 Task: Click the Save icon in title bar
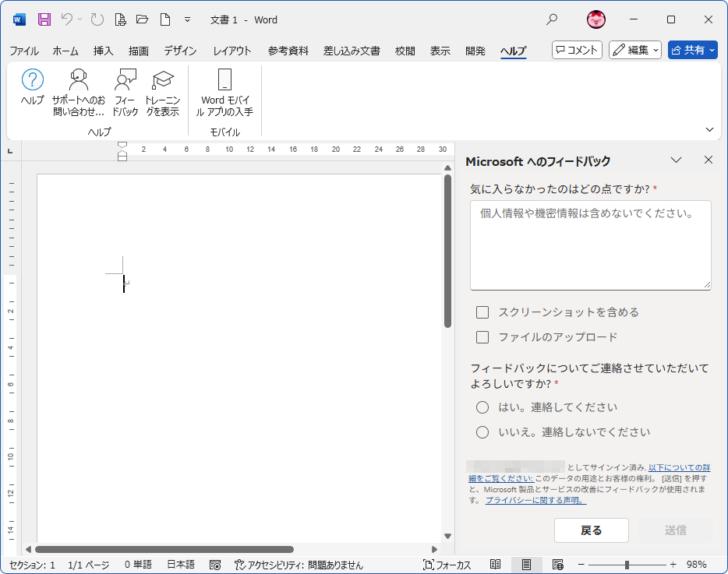tap(44, 20)
